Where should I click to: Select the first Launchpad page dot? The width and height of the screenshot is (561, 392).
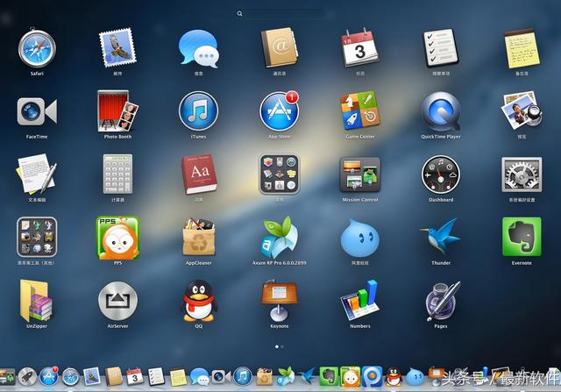[x=277, y=346]
